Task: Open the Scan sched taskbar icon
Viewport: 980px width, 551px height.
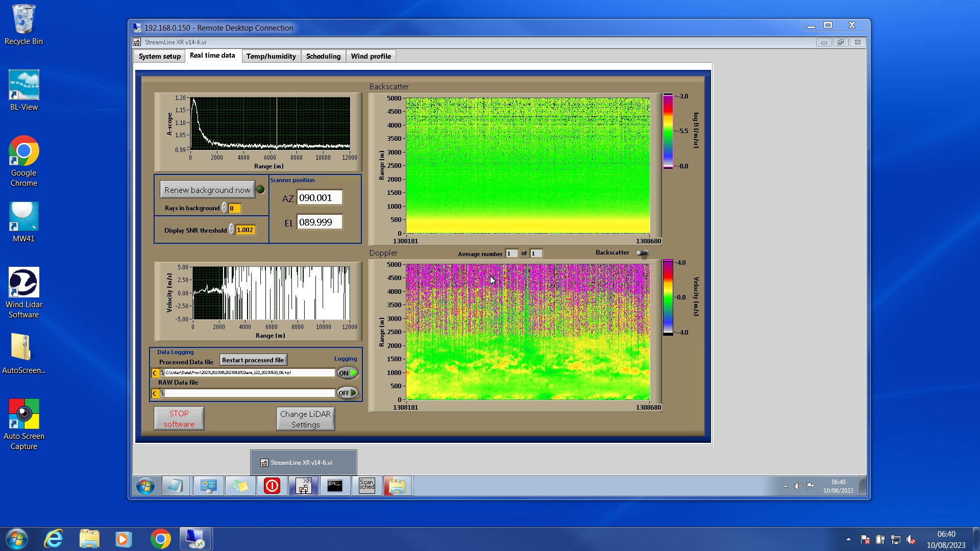Action: pos(366,485)
